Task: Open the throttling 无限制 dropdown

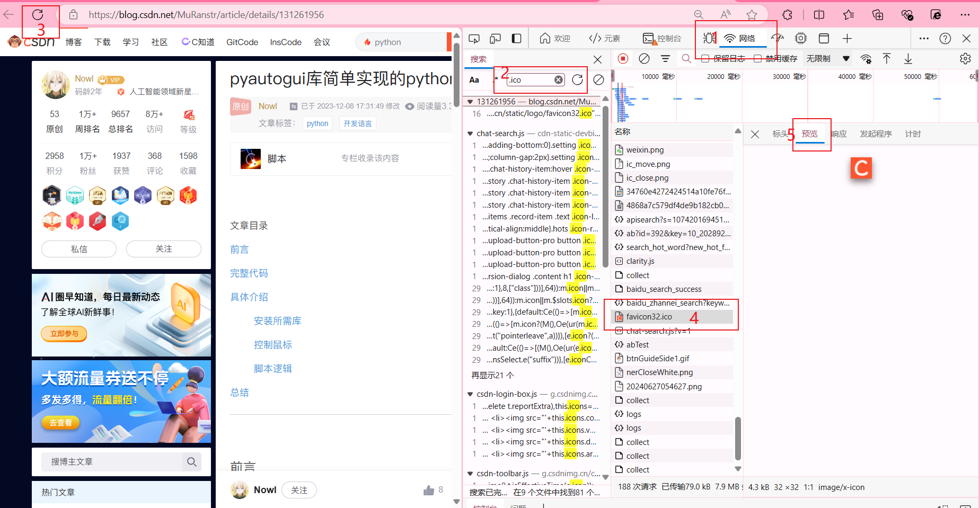Action: click(x=828, y=58)
